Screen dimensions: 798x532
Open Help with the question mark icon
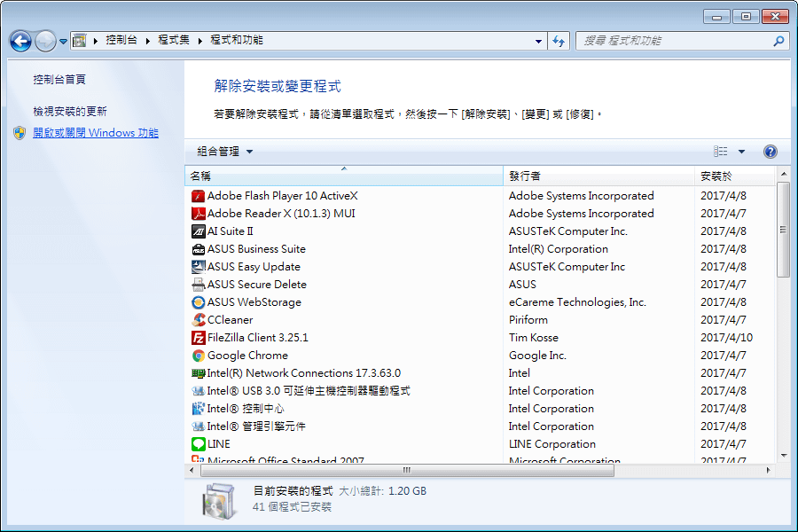(x=770, y=152)
